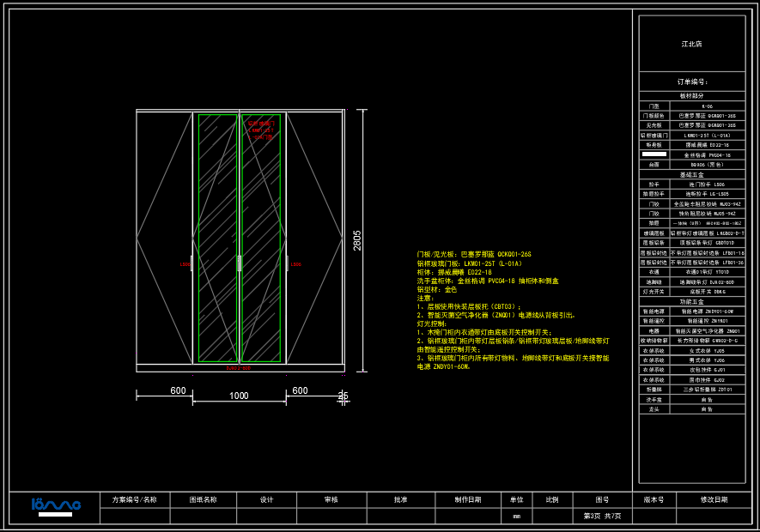
Task: Select the 1000 width dimension text
Action: click(239, 396)
